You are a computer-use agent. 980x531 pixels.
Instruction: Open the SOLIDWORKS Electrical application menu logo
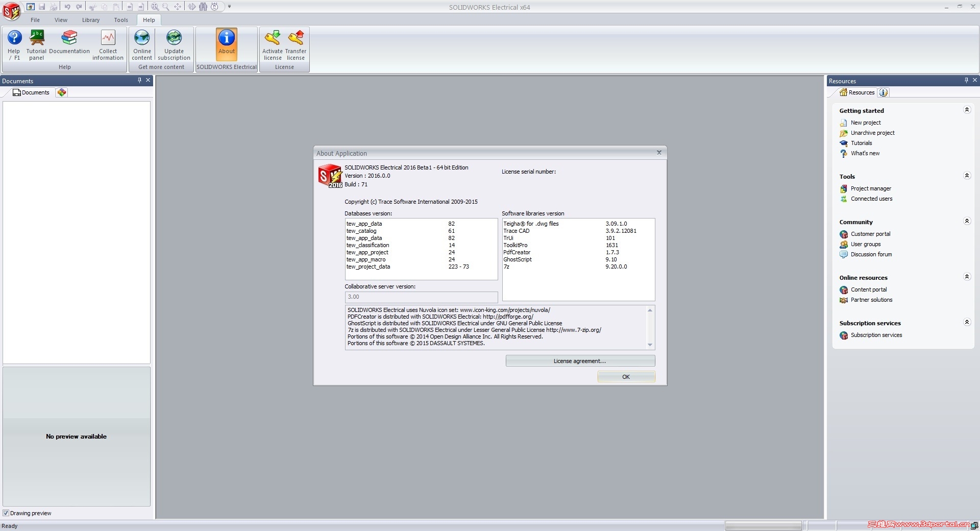(x=11, y=11)
